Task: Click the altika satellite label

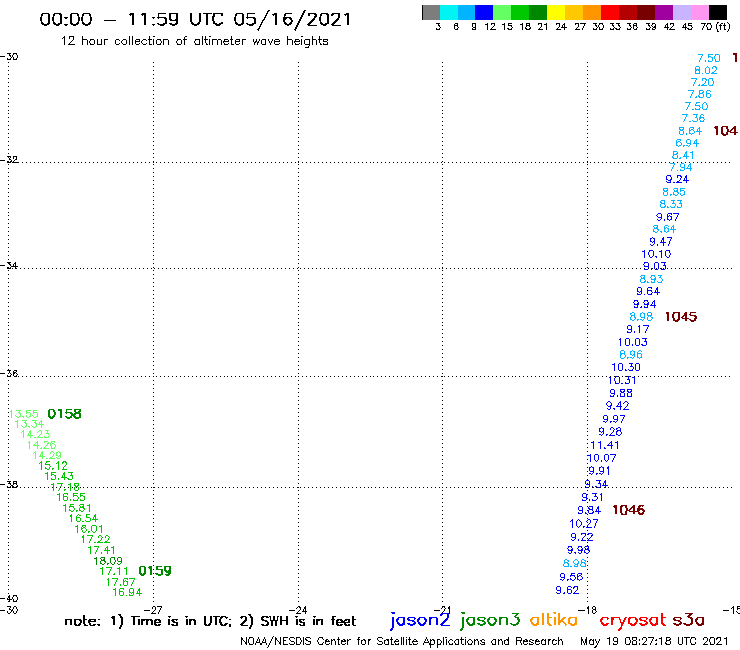Action: [x=554, y=620]
